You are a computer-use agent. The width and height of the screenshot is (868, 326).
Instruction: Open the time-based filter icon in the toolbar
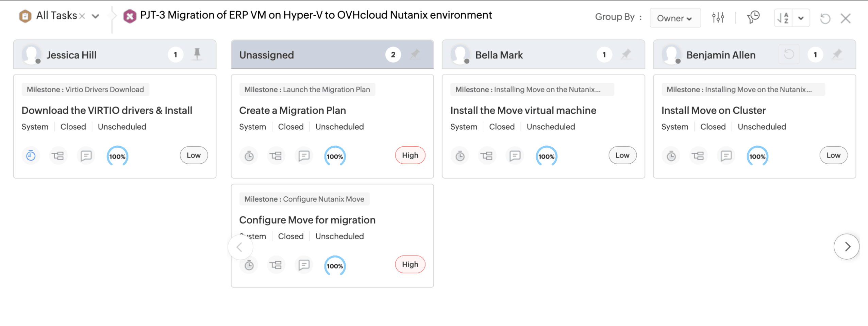(753, 17)
